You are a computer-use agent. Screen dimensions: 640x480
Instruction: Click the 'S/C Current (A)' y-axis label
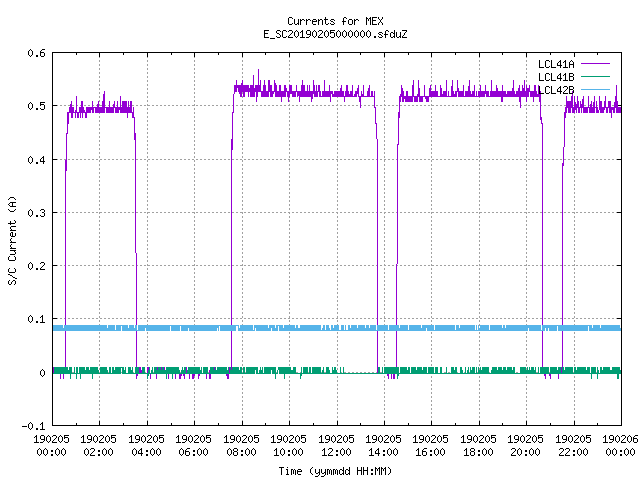[x=12, y=241]
